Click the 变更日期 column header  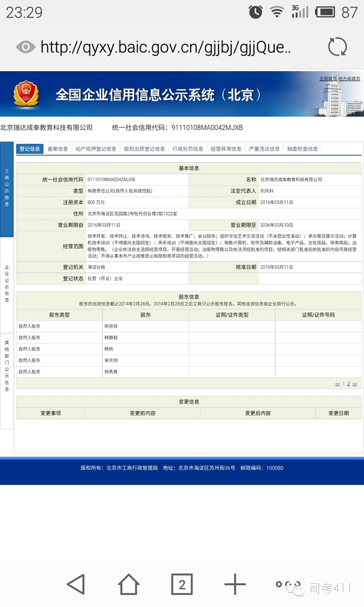339,413
